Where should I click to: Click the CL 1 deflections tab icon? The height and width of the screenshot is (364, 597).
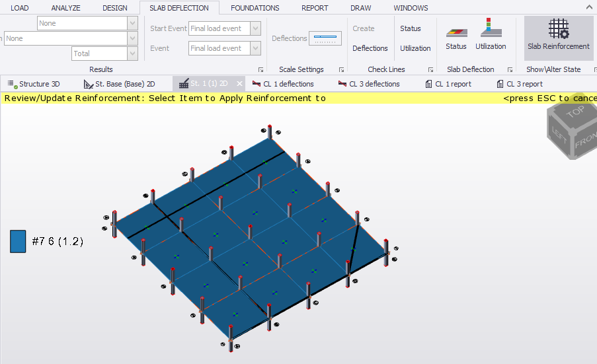coord(257,84)
